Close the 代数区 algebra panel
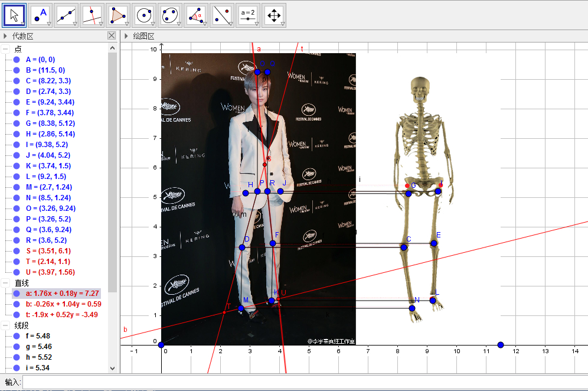The width and height of the screenshot is (588, 391). tap(112, 35)
